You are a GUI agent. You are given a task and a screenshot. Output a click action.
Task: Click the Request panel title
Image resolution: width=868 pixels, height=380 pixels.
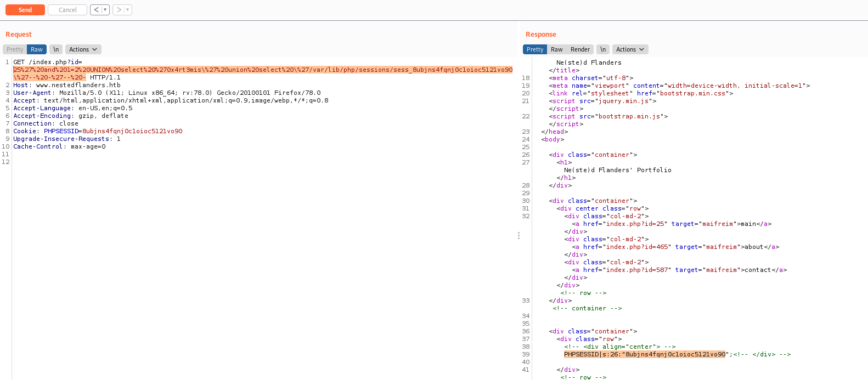(x=19, y=35)
